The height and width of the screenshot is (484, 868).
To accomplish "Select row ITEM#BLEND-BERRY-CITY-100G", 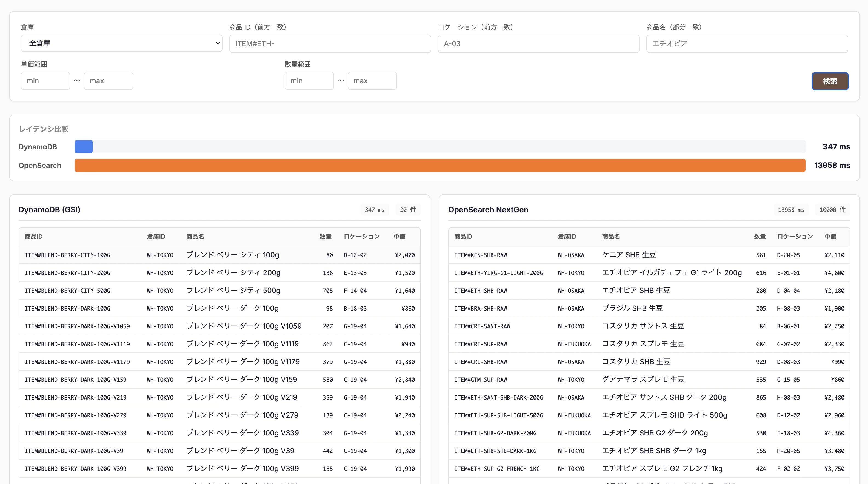I will coord(219,255).
